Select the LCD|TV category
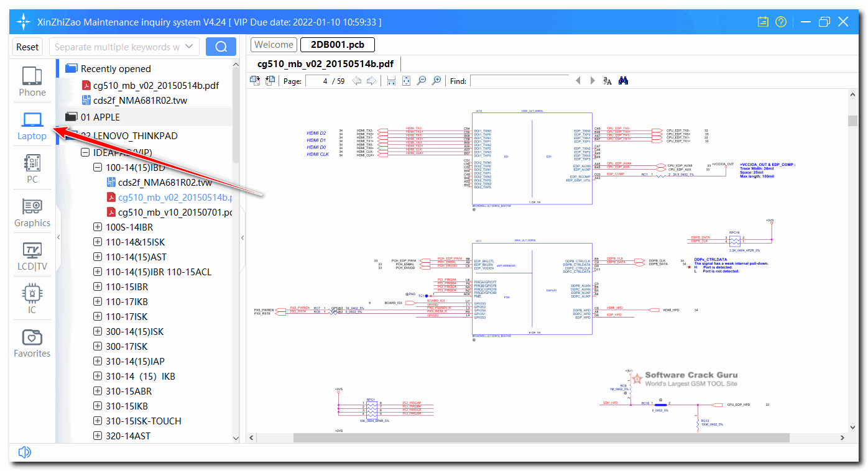 point(32,256)
